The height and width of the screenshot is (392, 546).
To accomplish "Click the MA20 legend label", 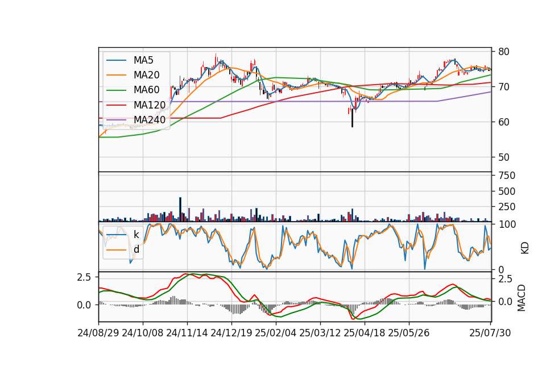I will point(146,75).
